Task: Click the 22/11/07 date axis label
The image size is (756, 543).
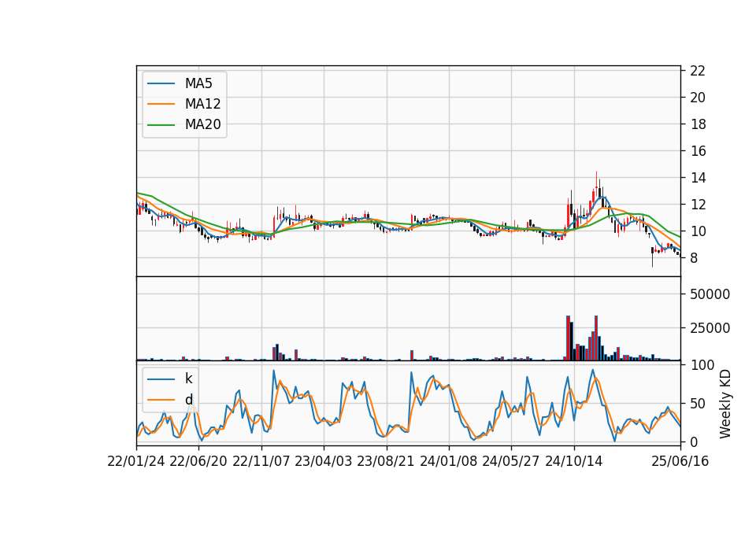Action: [x=261, y=462]
